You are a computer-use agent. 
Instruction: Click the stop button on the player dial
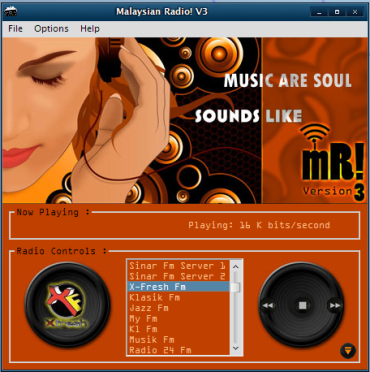pyautogui.click(x=302, y=305)
